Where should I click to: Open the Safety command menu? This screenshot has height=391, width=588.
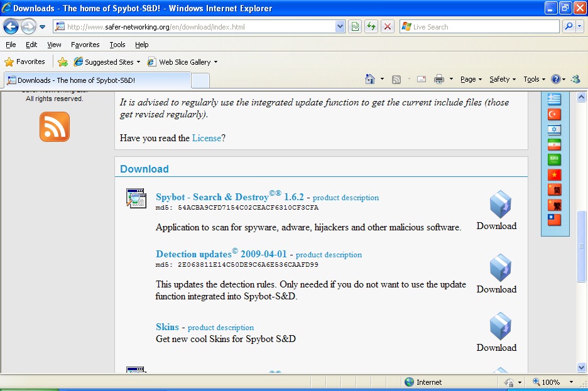(503, 79)
